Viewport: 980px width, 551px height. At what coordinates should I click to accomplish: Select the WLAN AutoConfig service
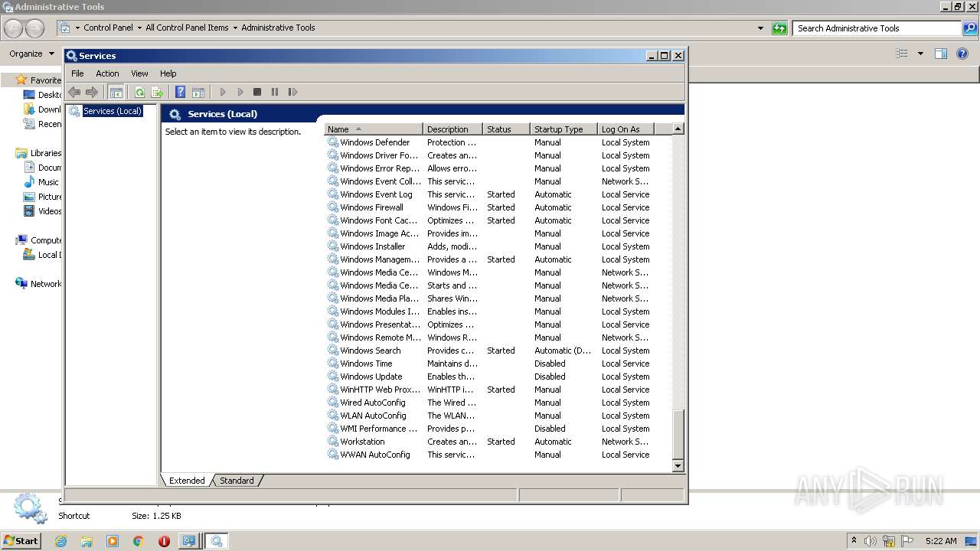click(x=498, y=416)
